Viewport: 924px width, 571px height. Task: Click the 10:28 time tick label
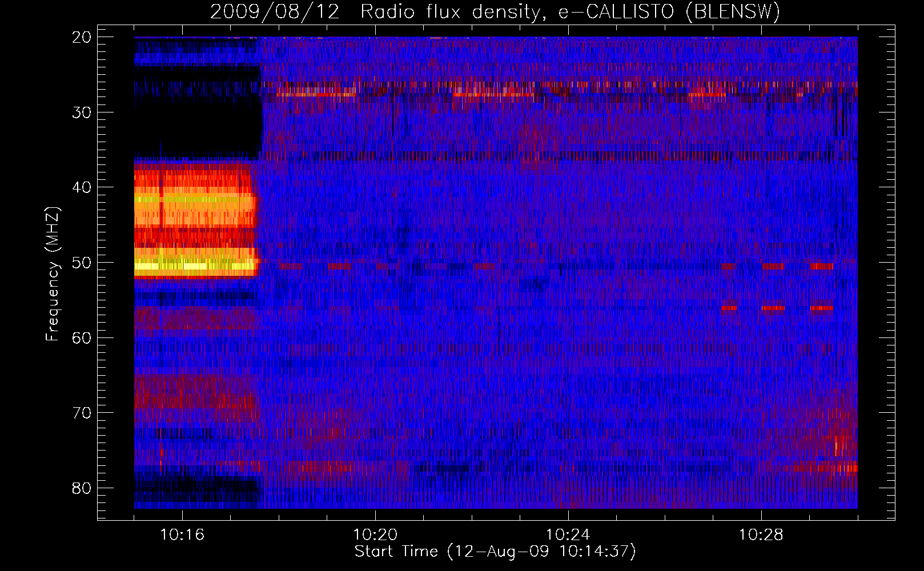pos(761,535)
